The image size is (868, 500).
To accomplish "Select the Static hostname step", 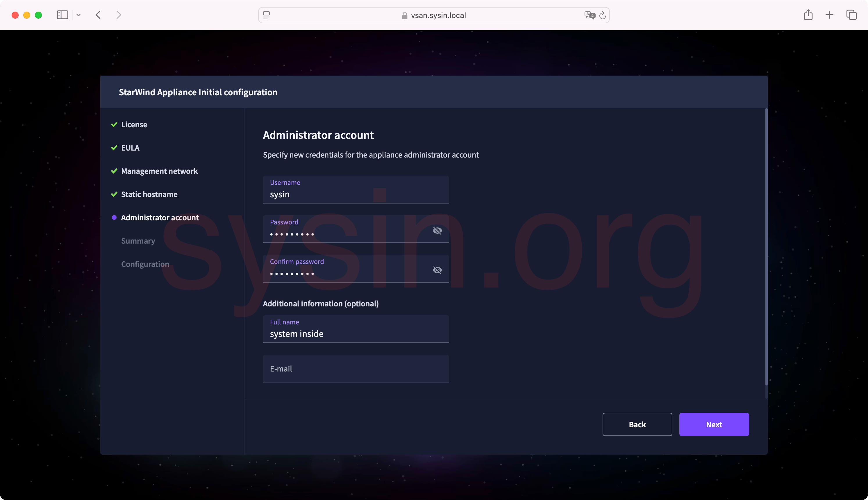I will (x=149, y=194).
